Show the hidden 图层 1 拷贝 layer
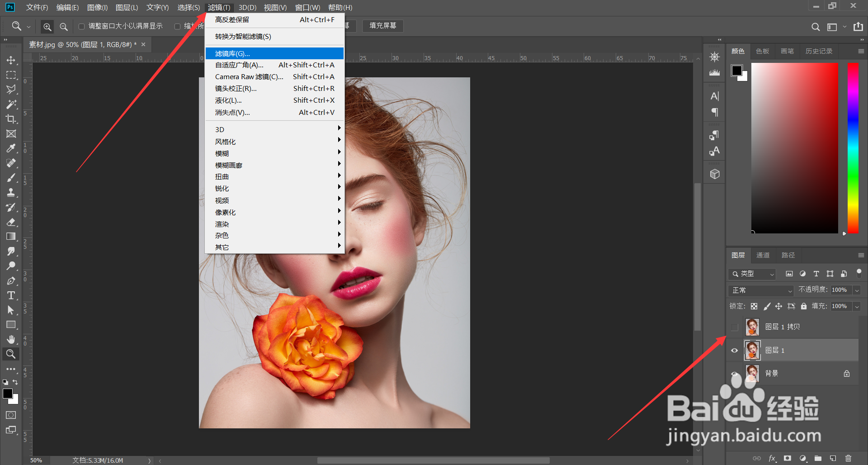The image size is (868, 465). 735,327
